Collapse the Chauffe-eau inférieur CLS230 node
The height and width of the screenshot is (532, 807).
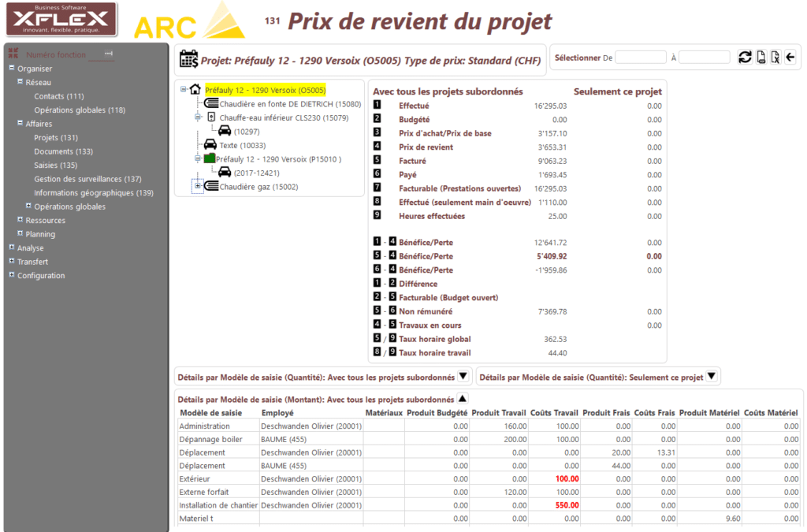(198, 117)
